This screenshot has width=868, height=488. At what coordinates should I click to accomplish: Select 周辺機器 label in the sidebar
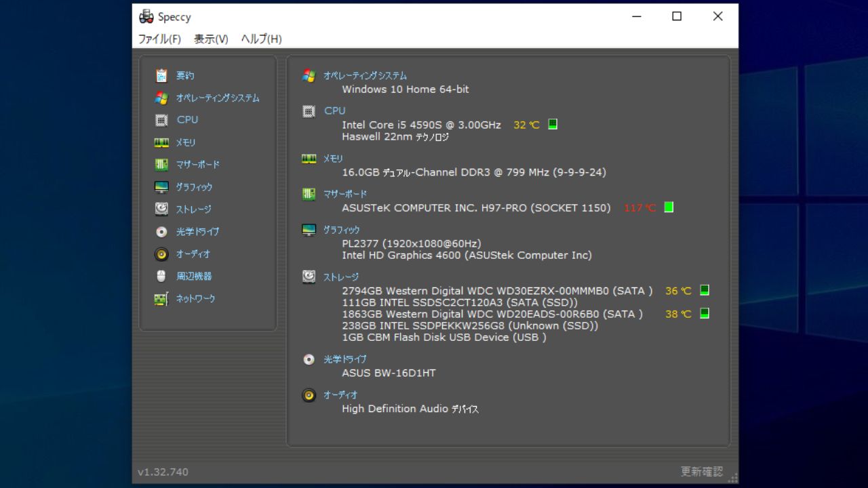click(194, 277)
